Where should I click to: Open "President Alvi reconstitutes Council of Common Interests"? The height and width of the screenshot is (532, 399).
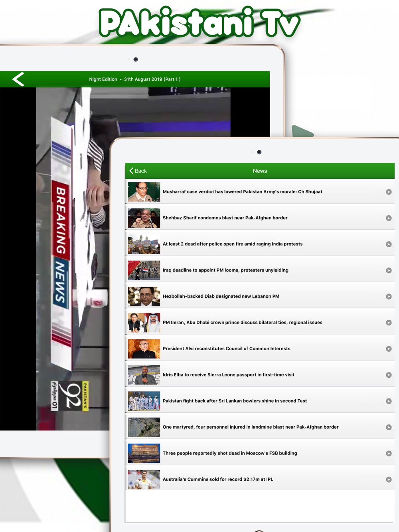pyautogui.click(x=227, y=349)
